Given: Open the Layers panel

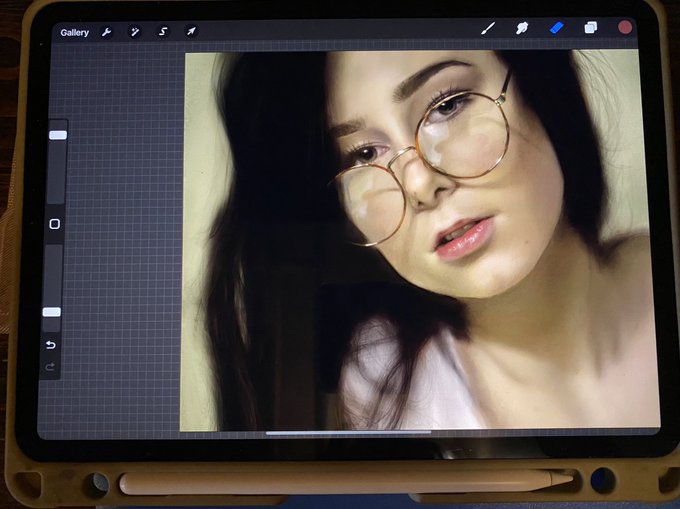Looking at the screenshot, I should [x=591, y=28].
